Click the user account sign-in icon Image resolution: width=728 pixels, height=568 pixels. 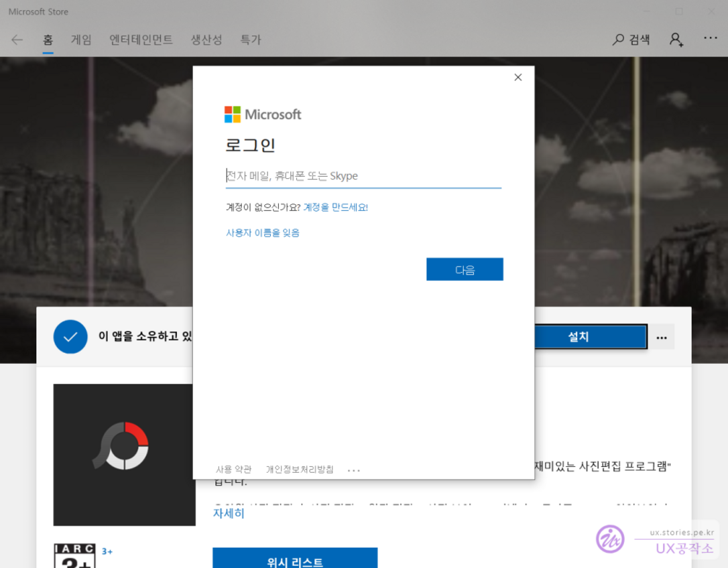676,40
